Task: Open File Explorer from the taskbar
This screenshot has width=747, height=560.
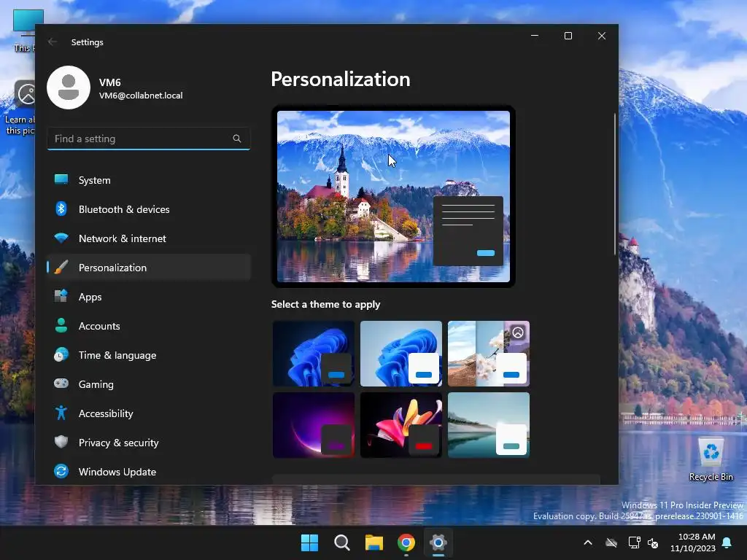Action: tap(374, 542)
